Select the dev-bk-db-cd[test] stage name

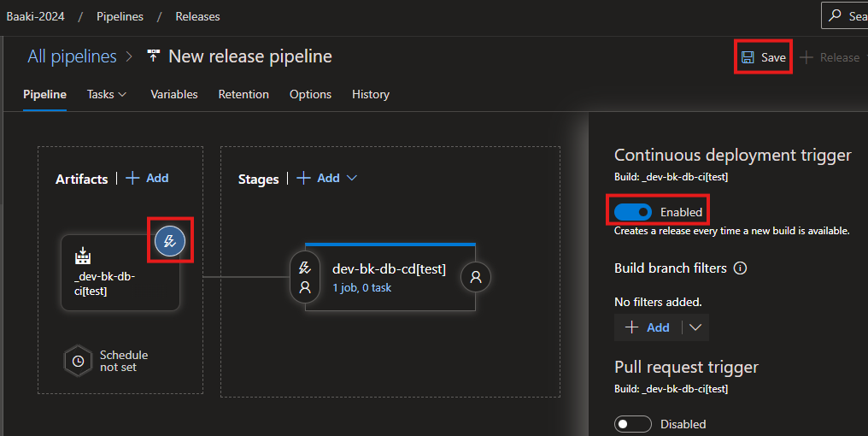point(389,268)
